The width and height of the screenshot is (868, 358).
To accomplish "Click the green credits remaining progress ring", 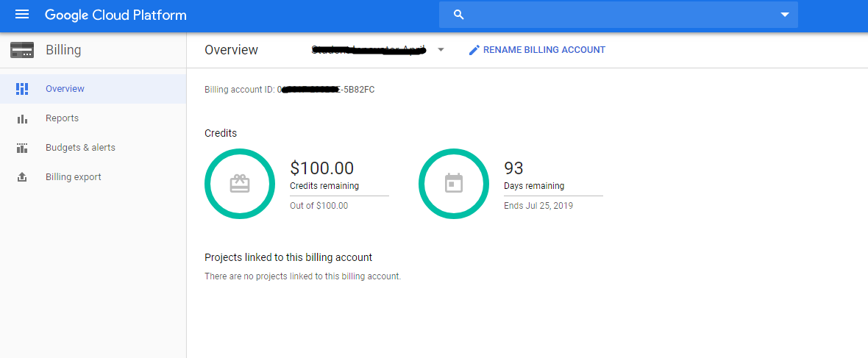I will click(x=240, y=184).
